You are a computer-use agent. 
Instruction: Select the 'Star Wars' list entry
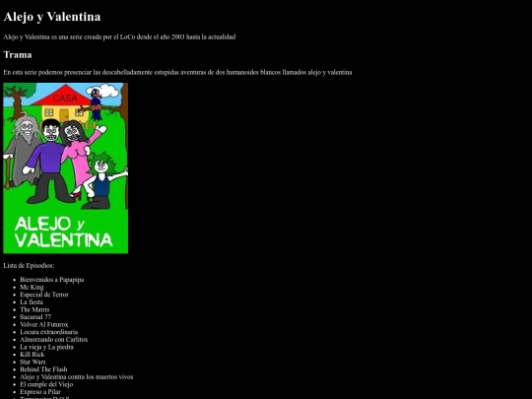point(33,362)
